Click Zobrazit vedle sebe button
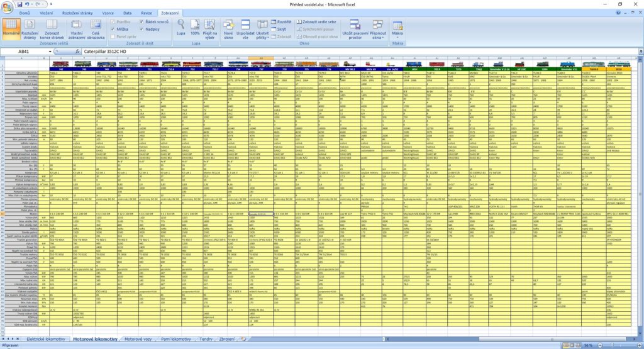644x349 pixels. tap(319, 21)
